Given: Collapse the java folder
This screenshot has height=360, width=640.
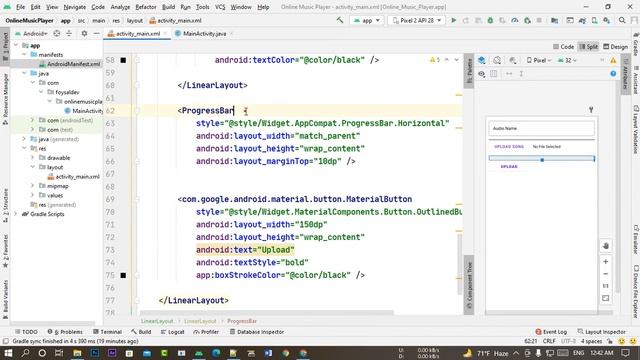Looking at the screenshot, I should click(x=24, y=73).
